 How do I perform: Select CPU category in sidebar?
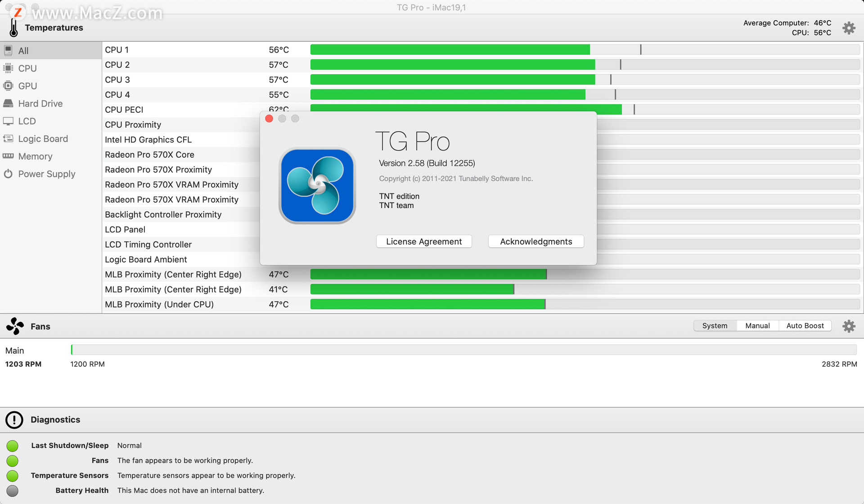pyautogui.click(x=51, y=68)
